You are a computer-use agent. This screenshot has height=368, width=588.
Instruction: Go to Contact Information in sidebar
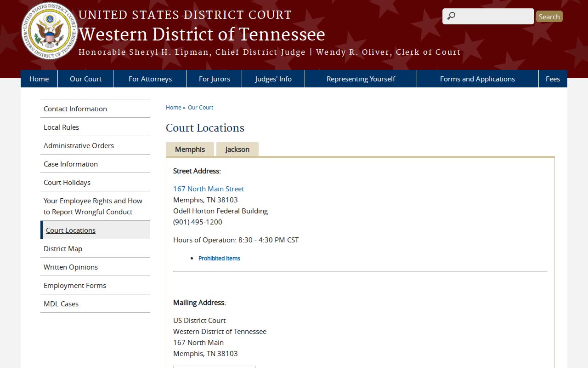coord(95,109)
